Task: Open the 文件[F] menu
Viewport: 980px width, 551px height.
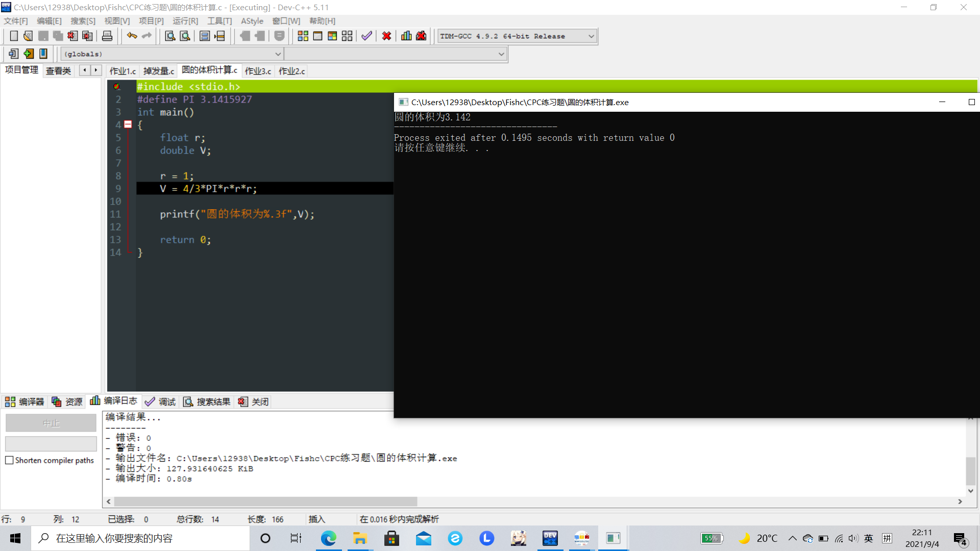Action: coord(16,21)
